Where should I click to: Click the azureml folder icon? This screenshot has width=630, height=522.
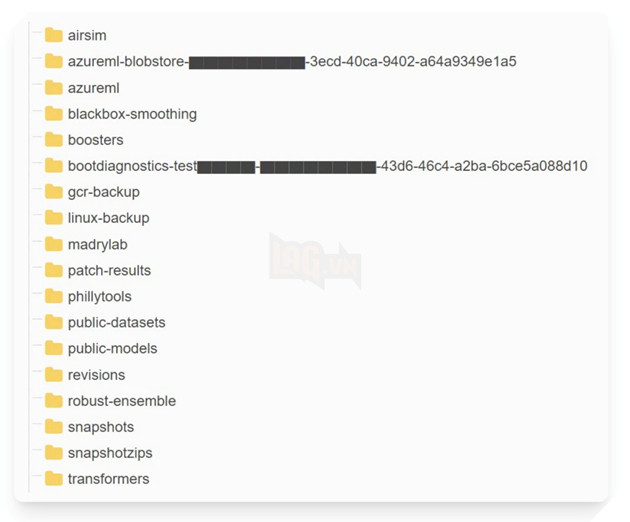pyautogui.click(x=53, y=87)
